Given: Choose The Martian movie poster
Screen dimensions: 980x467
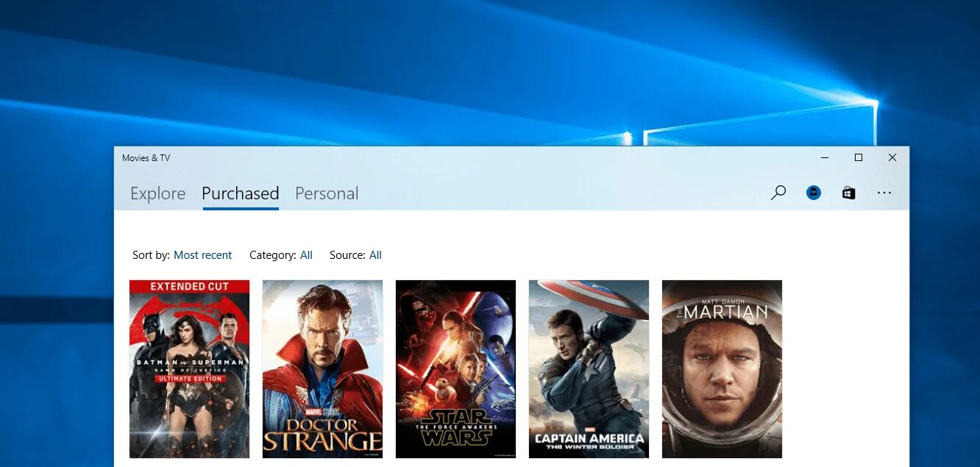Looking at the screenshot, I should [x=722, y=369].
